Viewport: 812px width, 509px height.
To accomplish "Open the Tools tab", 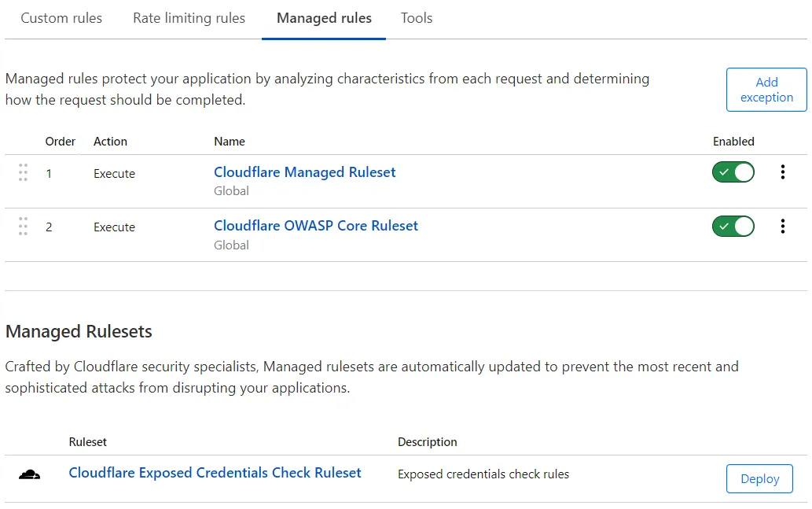I will [x=416, y=18].
